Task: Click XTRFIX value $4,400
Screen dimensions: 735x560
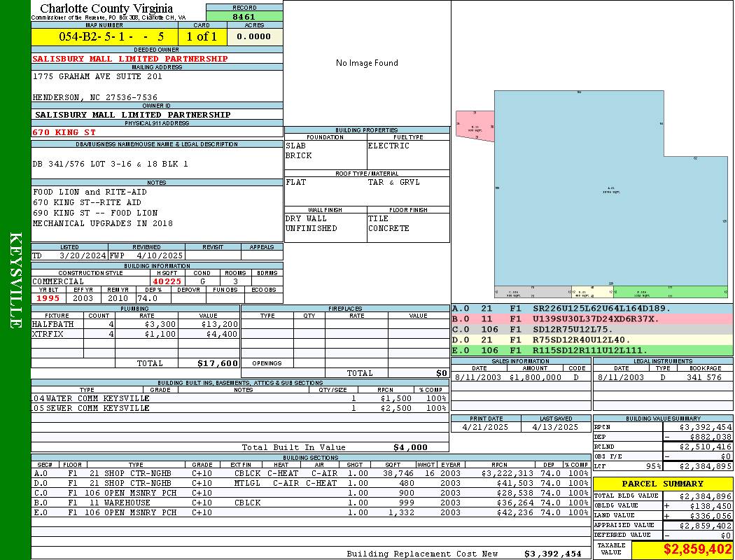Action: [x=222, y=334]
